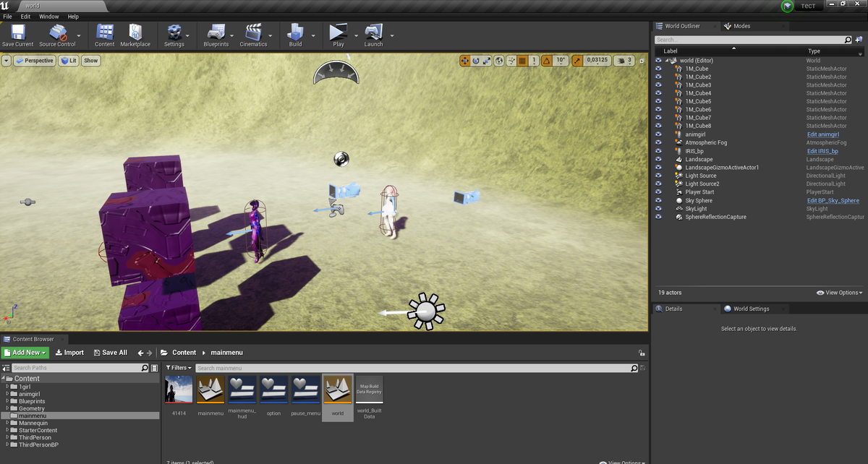Viewport: 868px width, 464px height.
Task: Click the Launch toolbar icon
Action: point(373,35)
